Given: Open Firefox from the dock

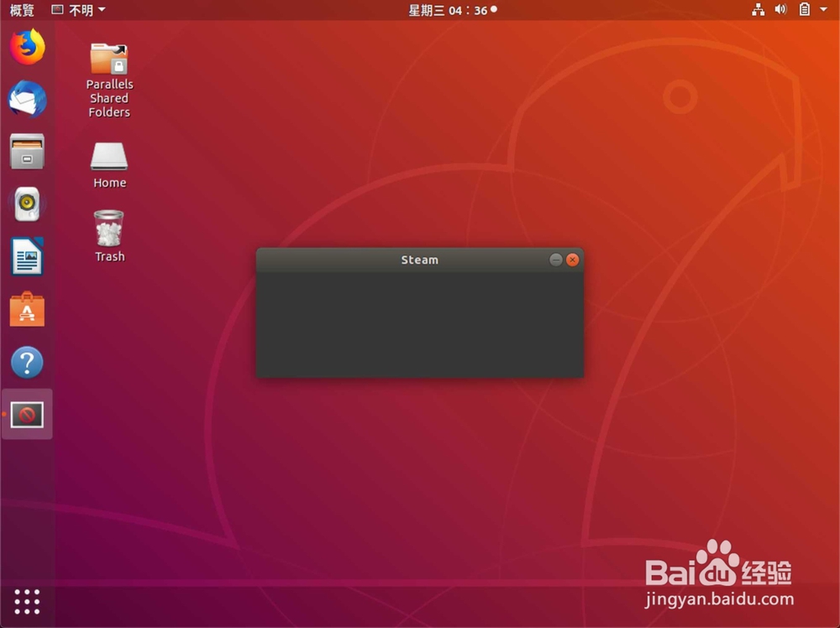Looking at the screenshot, I should pyautogui.click(x=26, y=47).
